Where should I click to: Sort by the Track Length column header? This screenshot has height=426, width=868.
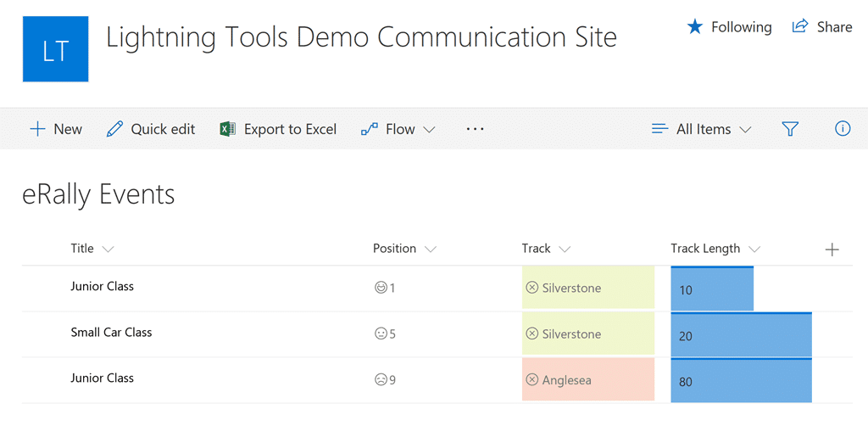click(705, 248)
